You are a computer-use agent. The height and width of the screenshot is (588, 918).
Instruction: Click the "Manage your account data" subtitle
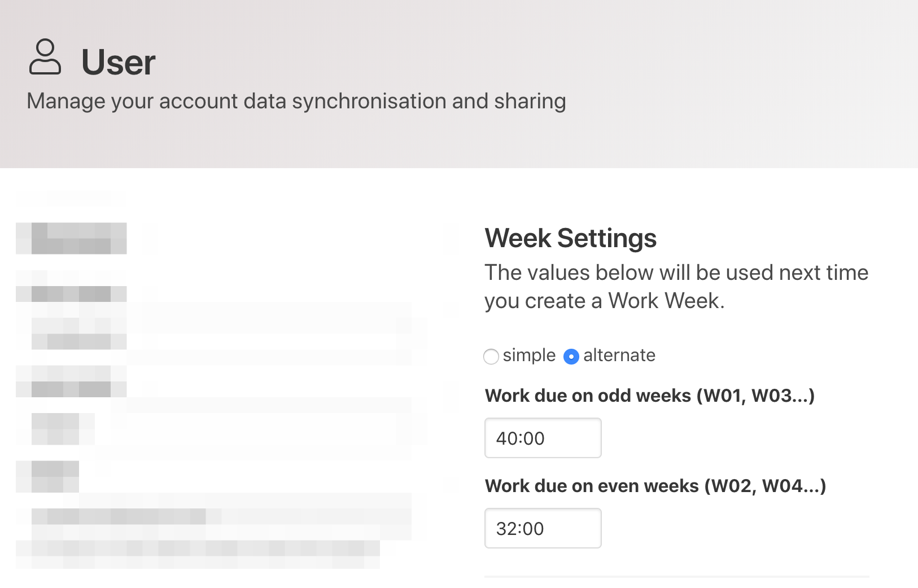[296, 102]
